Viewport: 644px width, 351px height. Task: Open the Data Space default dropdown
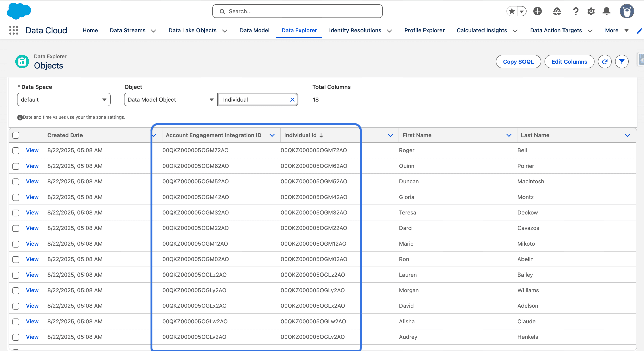point(64,100)
